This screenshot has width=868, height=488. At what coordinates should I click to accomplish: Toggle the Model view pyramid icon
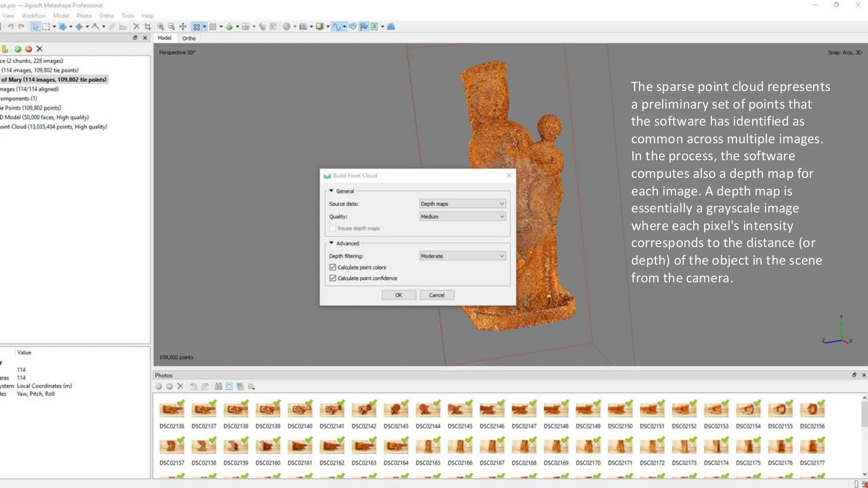(229, 27)
